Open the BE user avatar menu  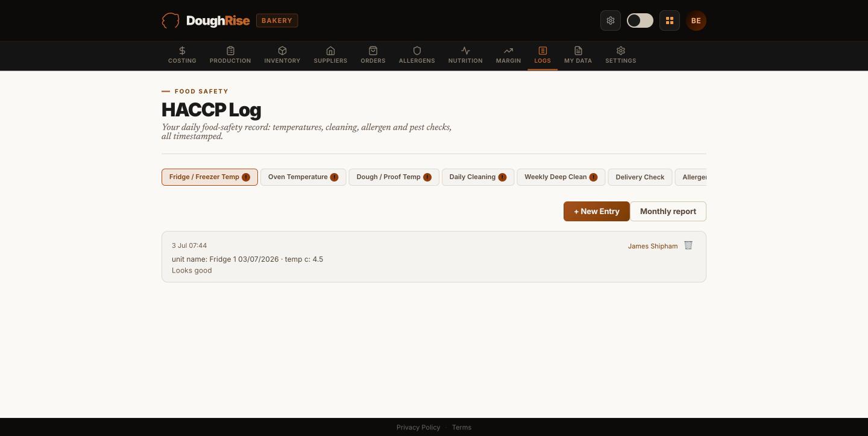pyautogui.click(x=696, y=21)
